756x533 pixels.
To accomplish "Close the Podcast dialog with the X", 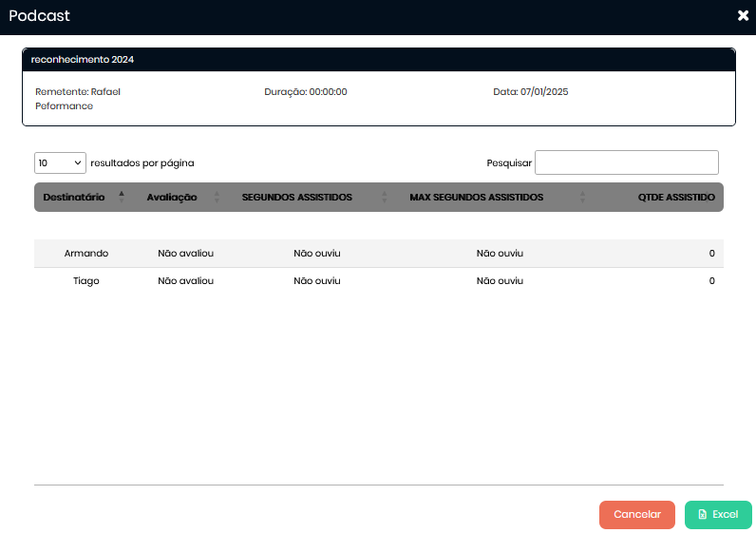I will 743,15.
